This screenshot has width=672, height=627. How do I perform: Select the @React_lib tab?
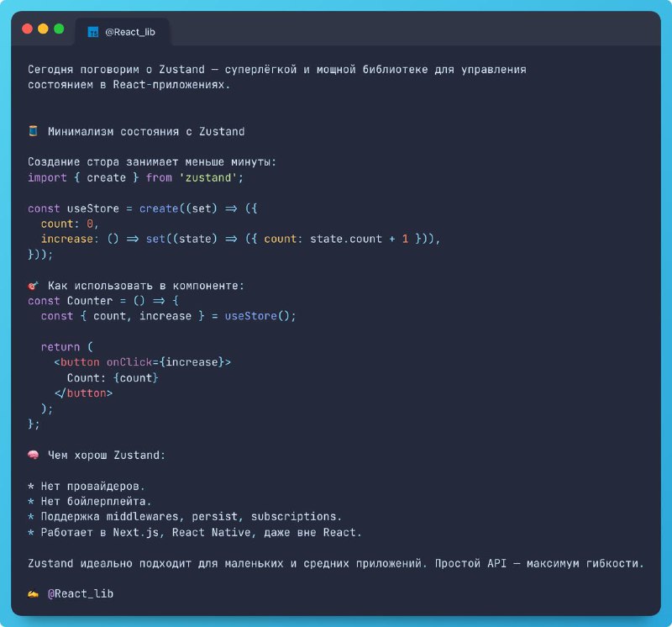click(122, 32)
